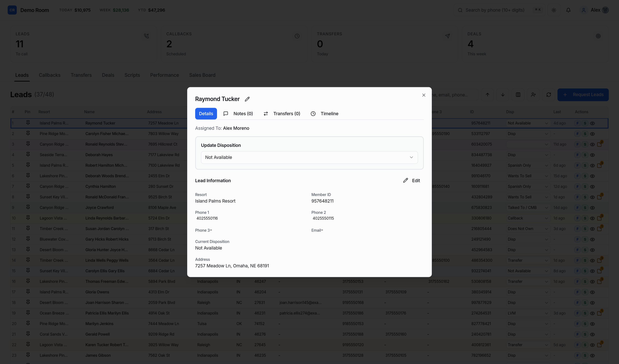Click the Deals target icon

(x=598, y=36)
